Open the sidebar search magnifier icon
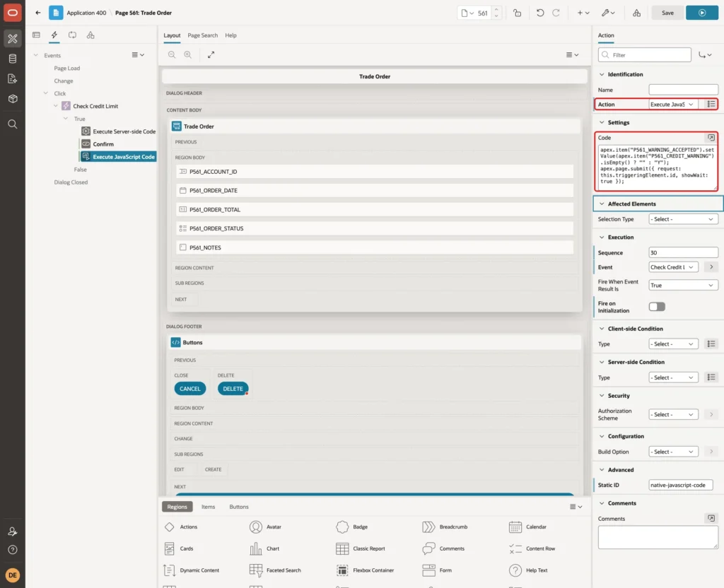The height and width of the screenshot is (588, 724). 13,124
